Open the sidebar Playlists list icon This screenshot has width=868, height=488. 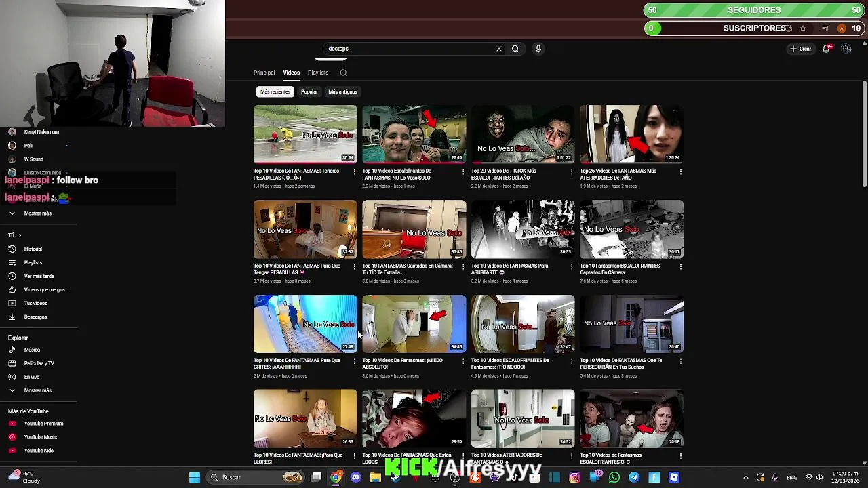tap(12, 262)
